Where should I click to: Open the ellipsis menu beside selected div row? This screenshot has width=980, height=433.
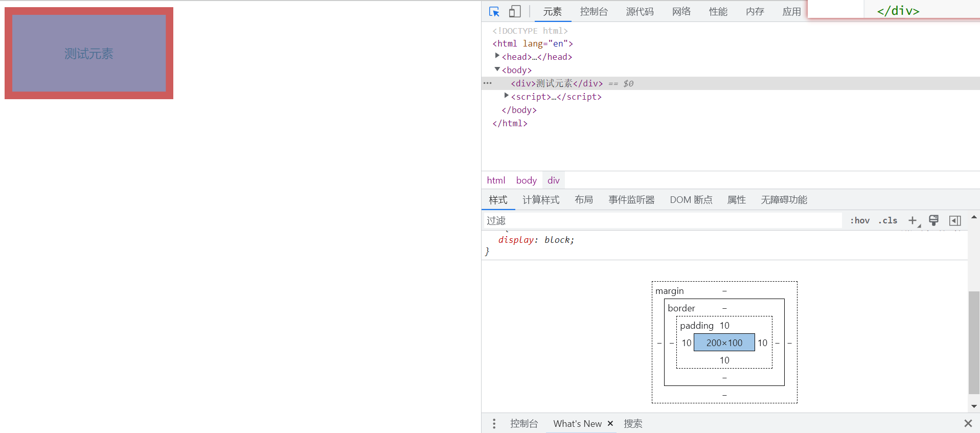click(487, 83)
